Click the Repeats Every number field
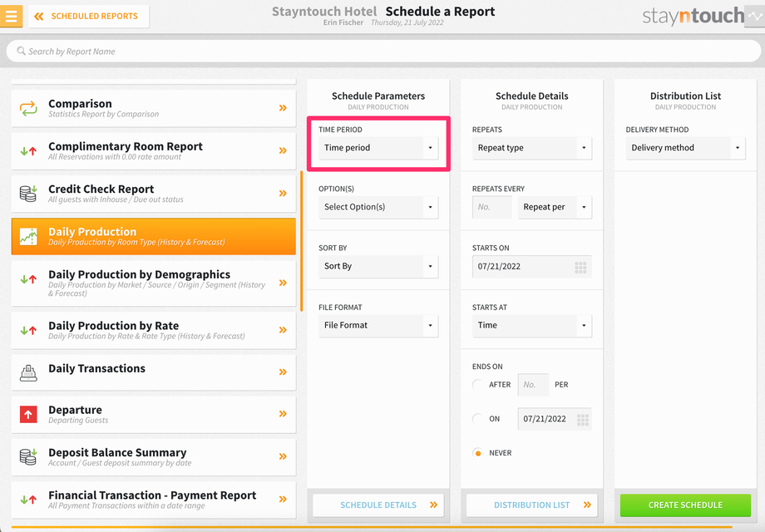This screenshot has width=765, height=532. 491,207
